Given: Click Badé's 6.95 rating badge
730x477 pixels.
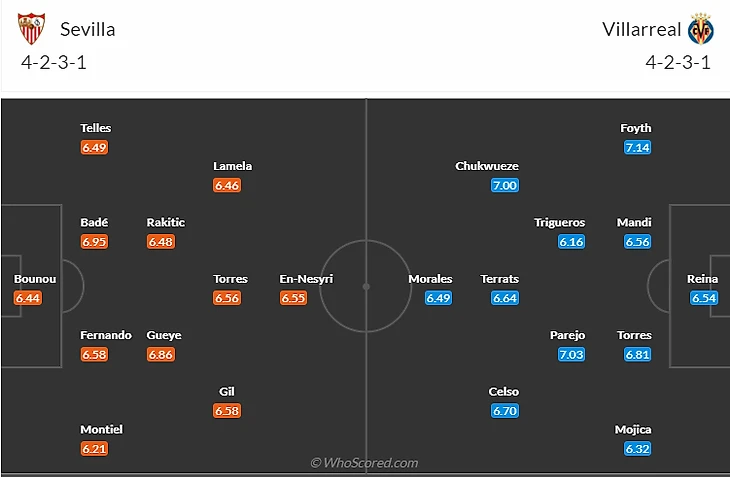Looking at the screenshot, I should [x=95, y=241].
